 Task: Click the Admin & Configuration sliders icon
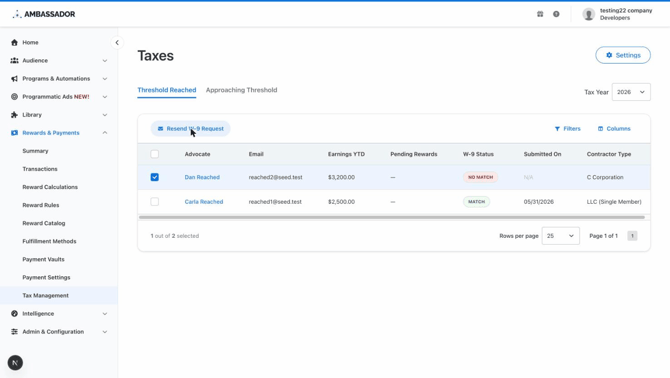point(15,331)
